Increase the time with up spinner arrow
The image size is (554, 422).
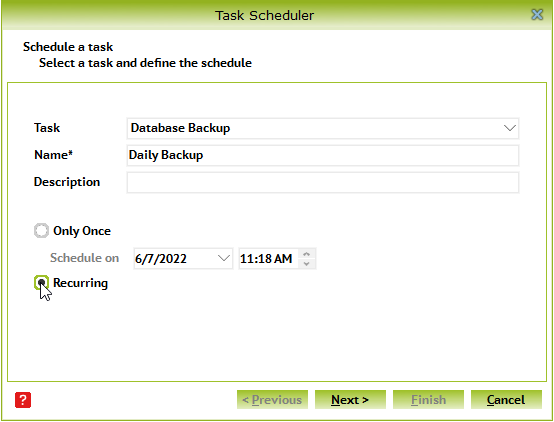(x=307, y=254)
